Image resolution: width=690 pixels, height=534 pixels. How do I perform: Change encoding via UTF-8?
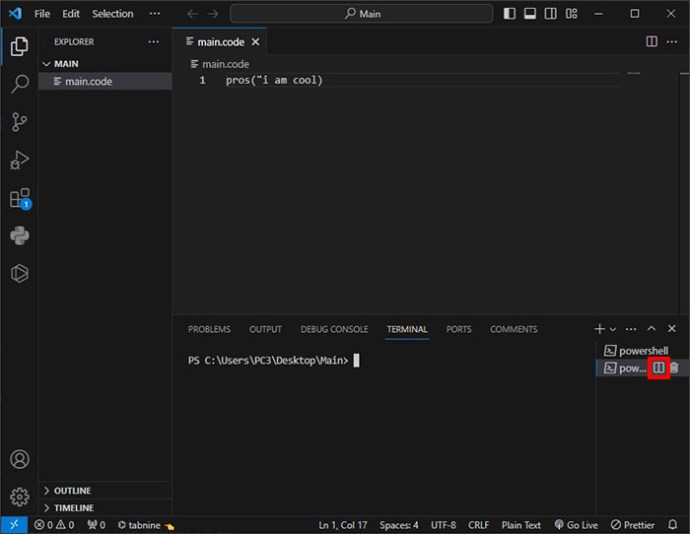(443, 525)
